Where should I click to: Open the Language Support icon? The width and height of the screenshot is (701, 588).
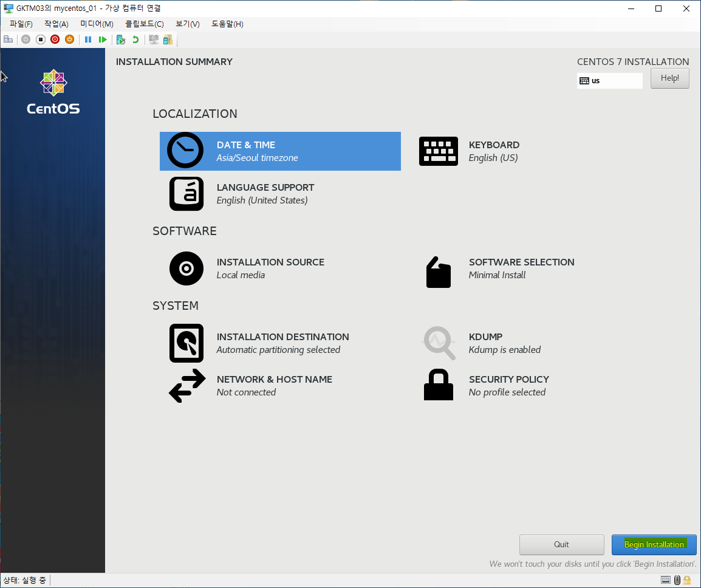(186, 194)
